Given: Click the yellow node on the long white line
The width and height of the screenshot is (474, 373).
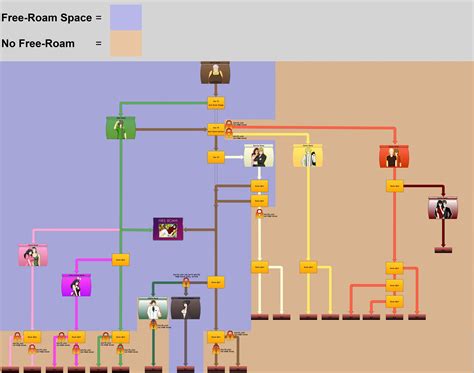Looking at the screenshot, I should pyautogui.click(x=259, y=267).
